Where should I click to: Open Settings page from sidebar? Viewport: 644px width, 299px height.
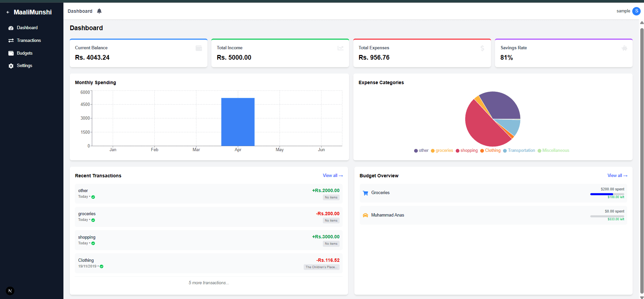click(24, 66)
